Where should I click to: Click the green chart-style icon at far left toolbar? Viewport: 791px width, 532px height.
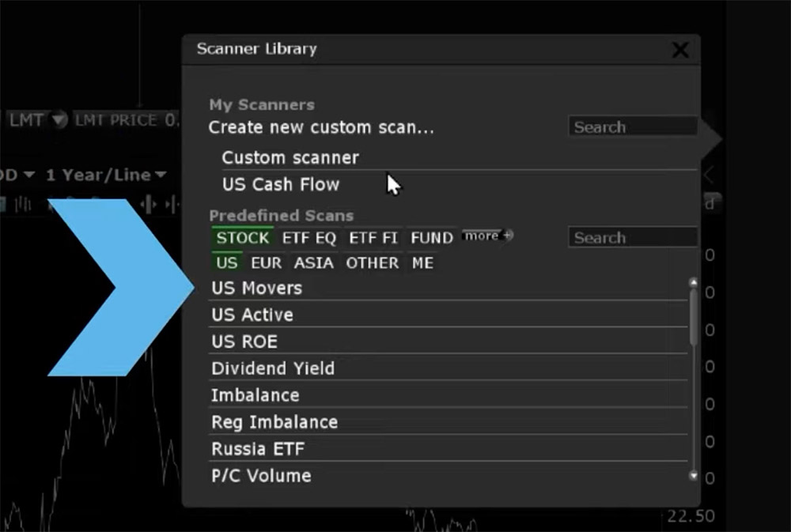[x=5, y=203]
